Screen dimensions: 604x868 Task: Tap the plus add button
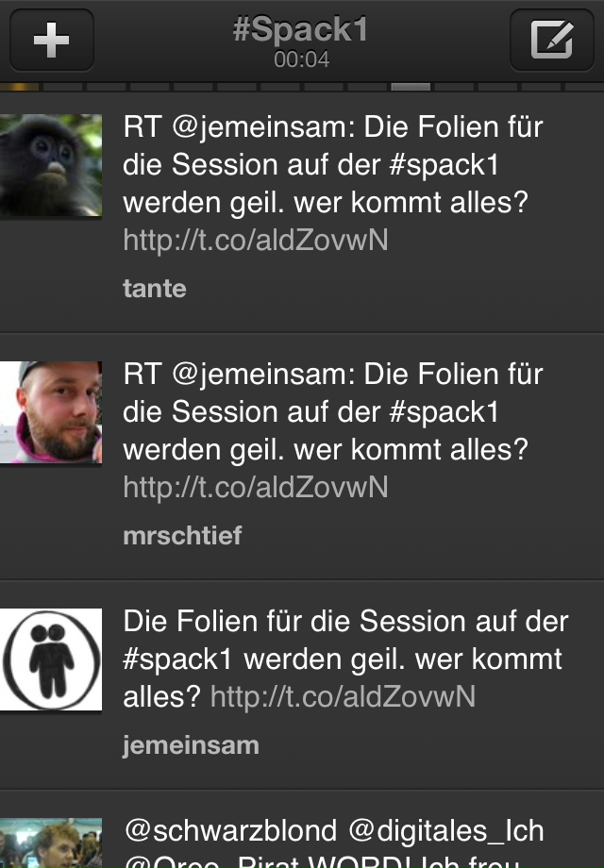point(52,40)
